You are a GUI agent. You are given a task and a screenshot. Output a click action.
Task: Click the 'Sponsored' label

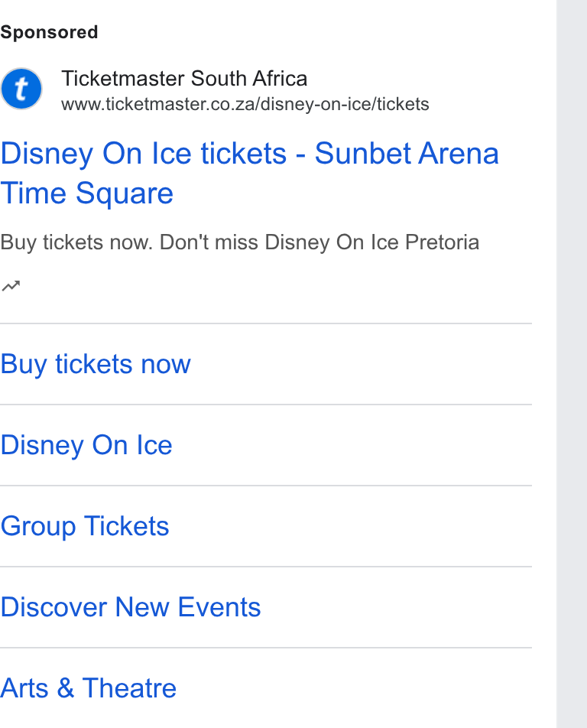tap(49, 32)
